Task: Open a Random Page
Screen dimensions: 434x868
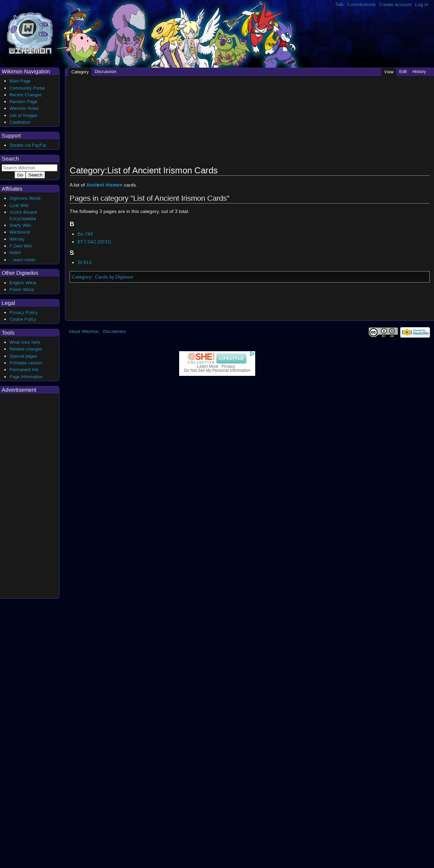Action: [x=23, y=102]
